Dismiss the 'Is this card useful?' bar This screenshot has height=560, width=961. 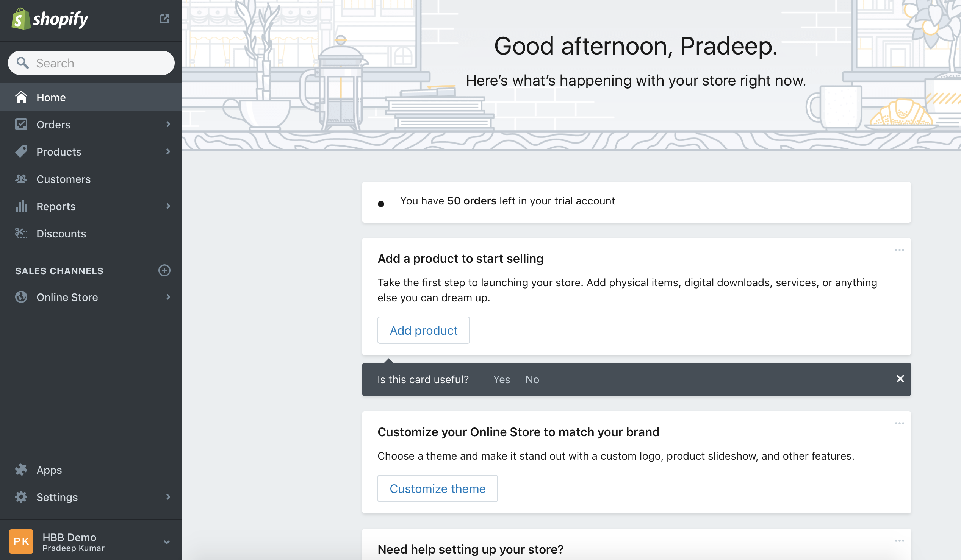pos(900,379)
